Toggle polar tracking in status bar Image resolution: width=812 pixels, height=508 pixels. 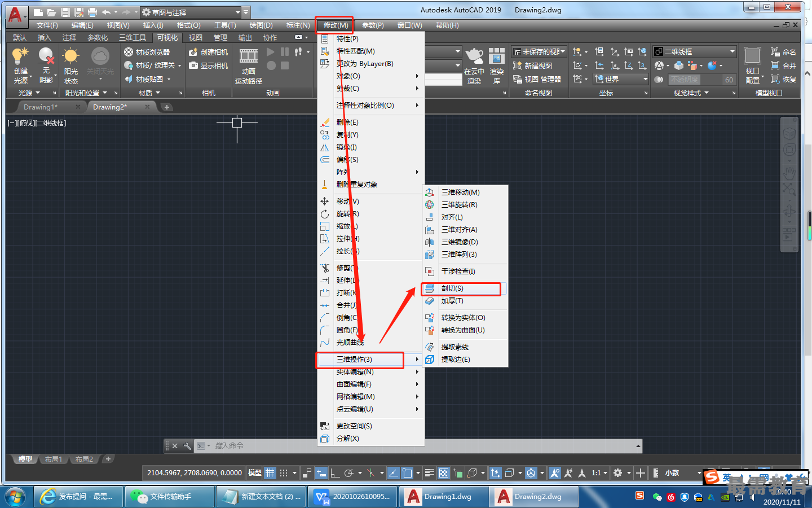pyautogui.click(x=349, y=473)
